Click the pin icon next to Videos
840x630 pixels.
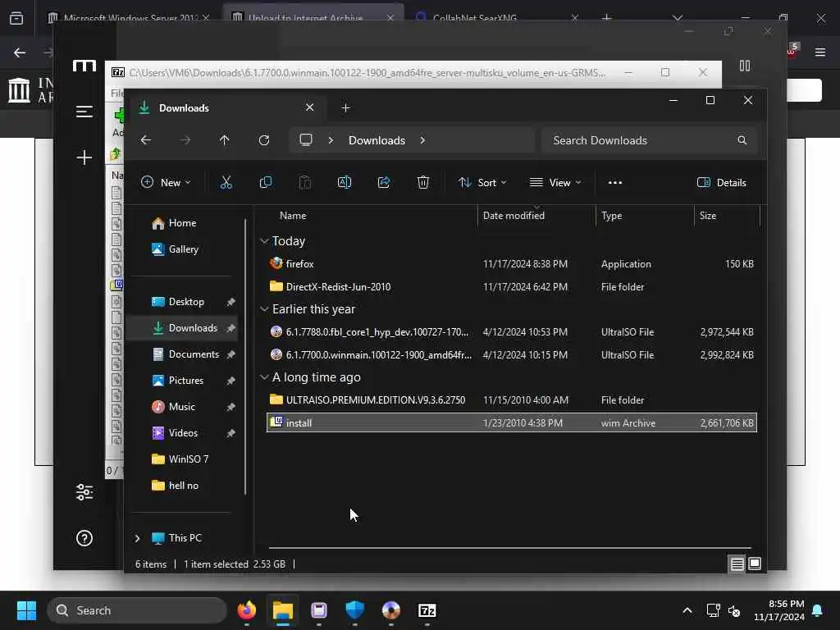(231, 433)
